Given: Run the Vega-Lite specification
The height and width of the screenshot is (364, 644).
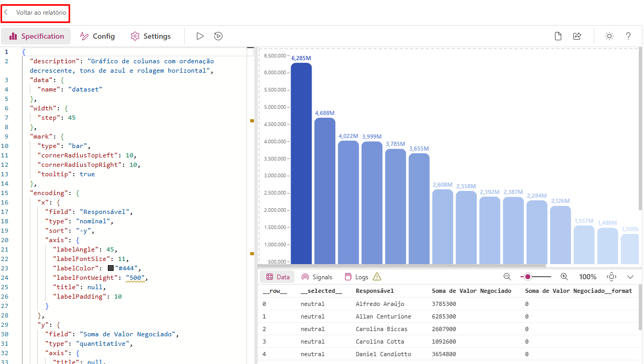Looking at the screenshot, I should [201, 36].
